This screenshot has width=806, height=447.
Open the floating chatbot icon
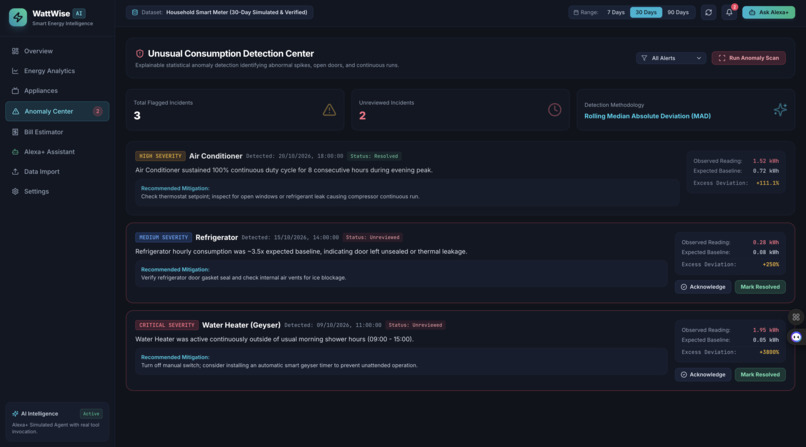[796, 337]
